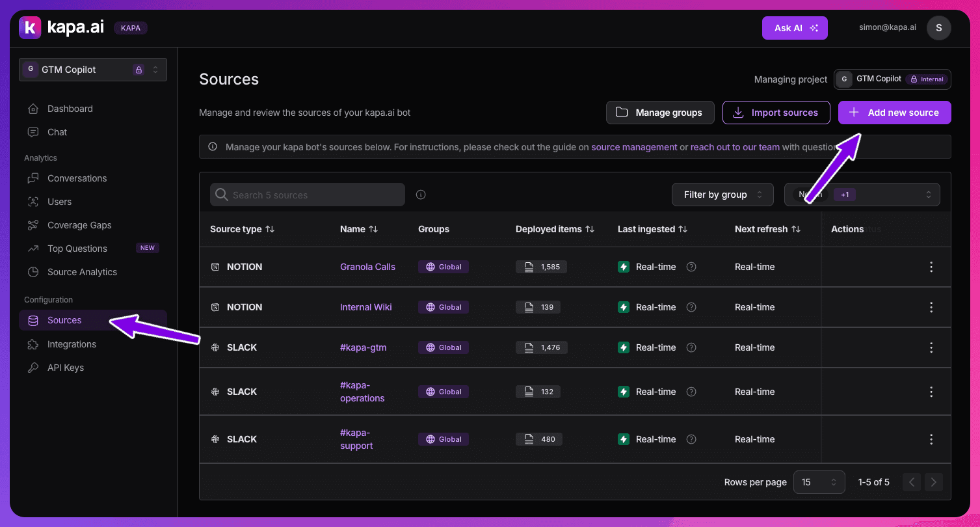Open the Rows per page dropdown
980x527 pixels.
click(819, 482)
